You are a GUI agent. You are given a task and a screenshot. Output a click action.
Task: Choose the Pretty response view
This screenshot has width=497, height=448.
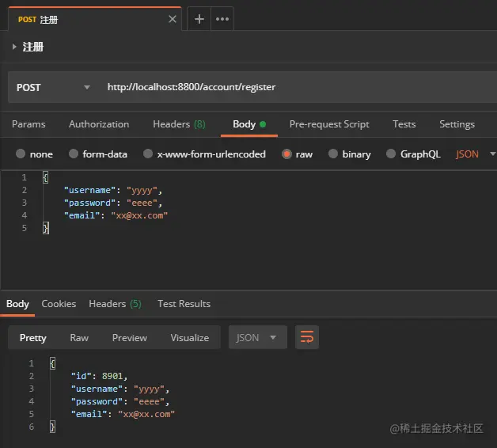pos(33,338)
